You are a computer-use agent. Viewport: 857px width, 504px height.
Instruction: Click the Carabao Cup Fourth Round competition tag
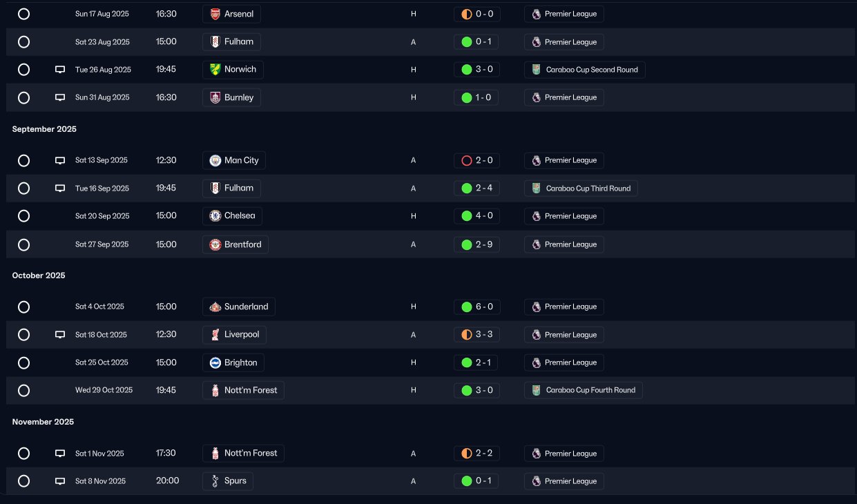[584, 390]
